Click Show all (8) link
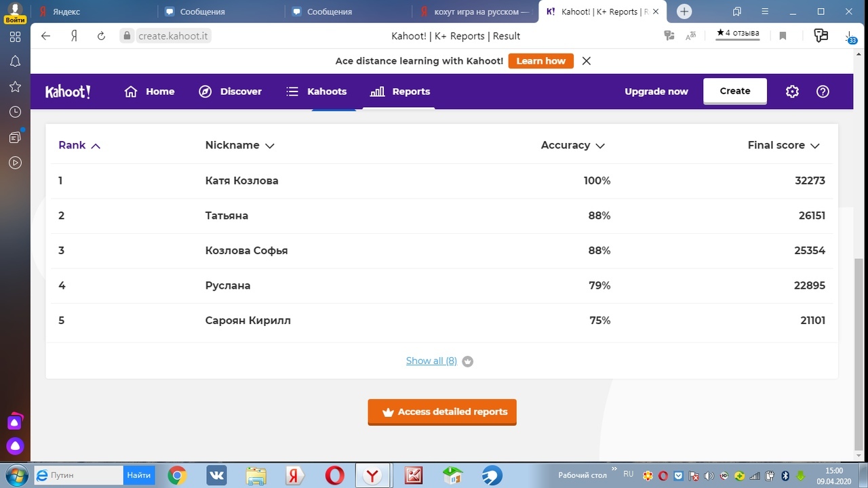Viewport: 868px width, 488px height. tap(431, 361)
